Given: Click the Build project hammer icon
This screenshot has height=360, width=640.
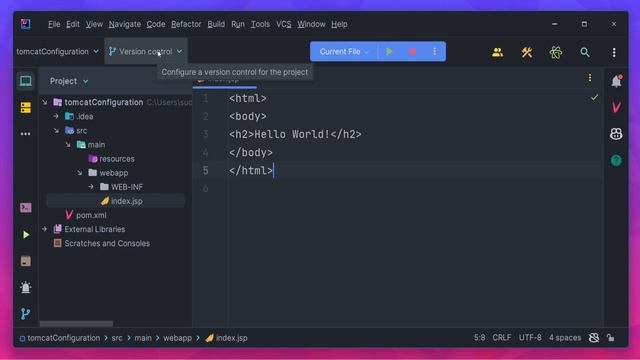Looking at the screenshot, I should [x=527, y=52].
